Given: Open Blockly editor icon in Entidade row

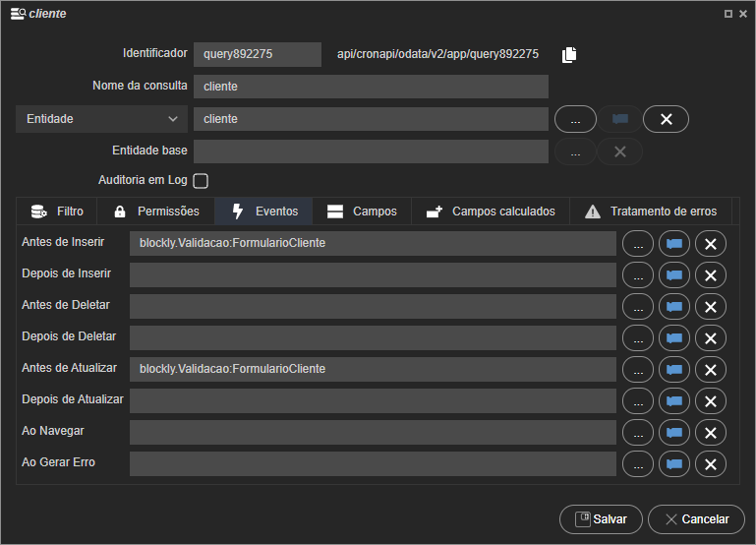Looking at the screenshot, I should [x=620, y=119].
